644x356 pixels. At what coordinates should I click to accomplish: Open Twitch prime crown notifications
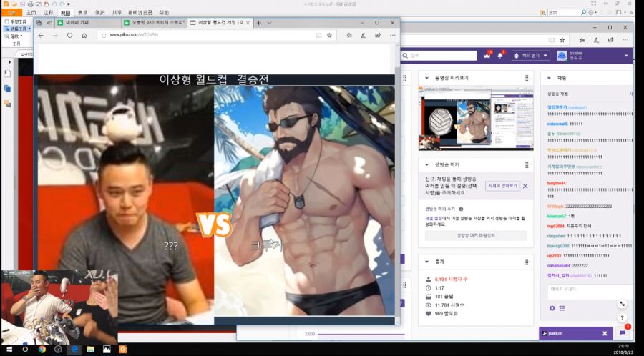tap(487, 55)
